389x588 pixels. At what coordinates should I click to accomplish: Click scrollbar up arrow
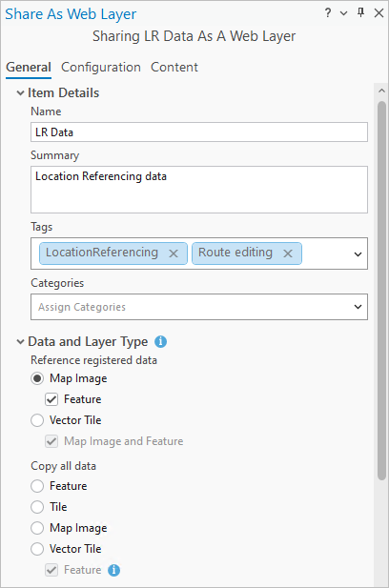click(x=381, y=91)
